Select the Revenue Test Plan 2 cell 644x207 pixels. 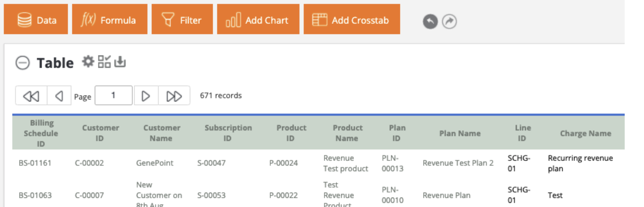(458, 163)
